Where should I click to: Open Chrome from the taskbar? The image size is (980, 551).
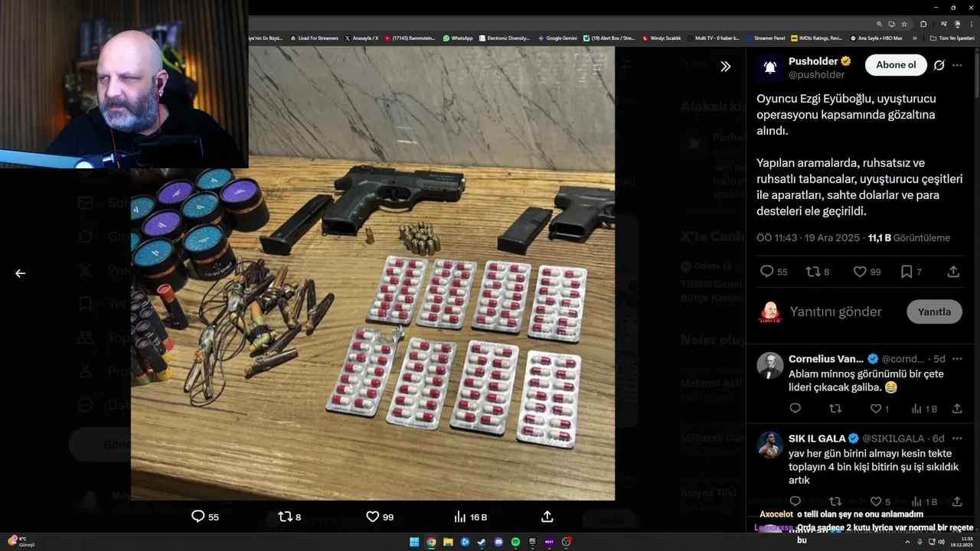pyautogui.click(x=431, y=542)
